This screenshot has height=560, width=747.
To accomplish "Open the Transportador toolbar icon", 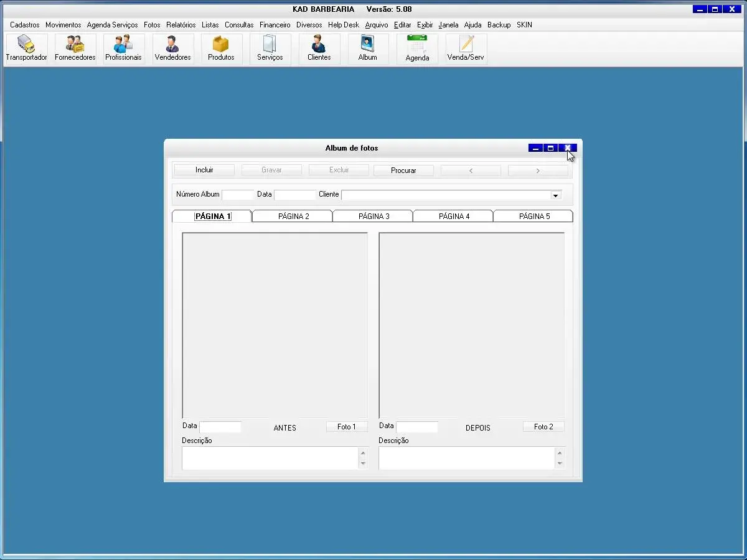I will [26, 49].
